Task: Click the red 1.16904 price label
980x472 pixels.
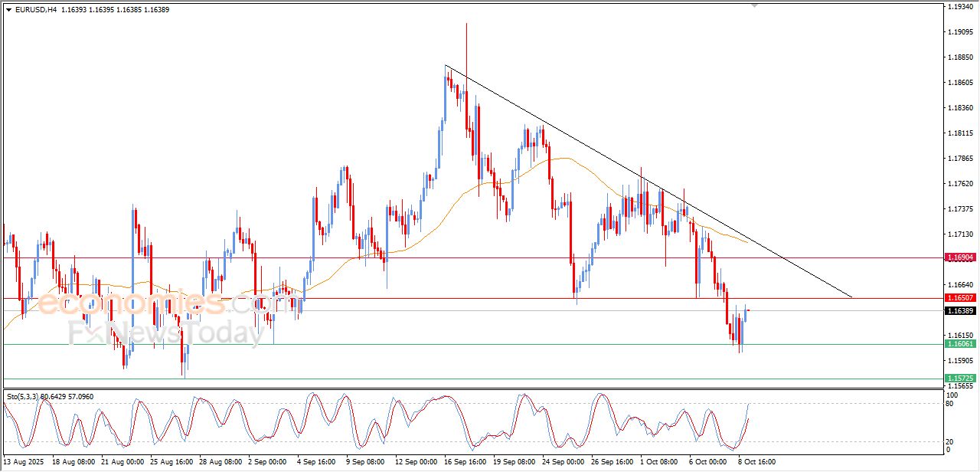Action: [x=959, y=257]
